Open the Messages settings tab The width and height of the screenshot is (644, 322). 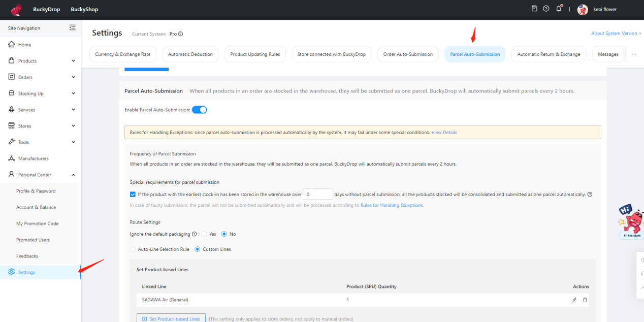pyautogui.click(x=608, y=54)
